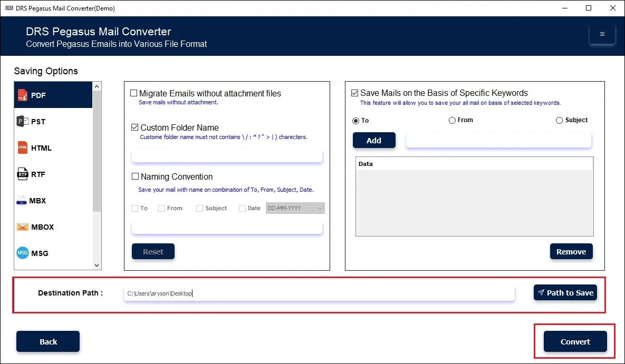The height and width of the screenshot is (364, 625).
Task: Click the format list scrollbar thumb
Action: [x=97, y=151]
